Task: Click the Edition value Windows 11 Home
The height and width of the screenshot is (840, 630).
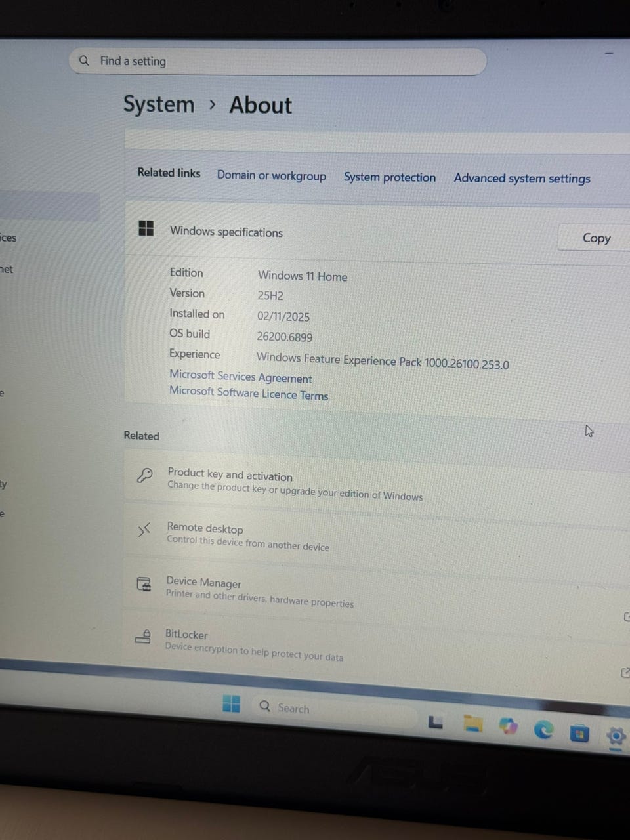Action: (x=303, y=276)
